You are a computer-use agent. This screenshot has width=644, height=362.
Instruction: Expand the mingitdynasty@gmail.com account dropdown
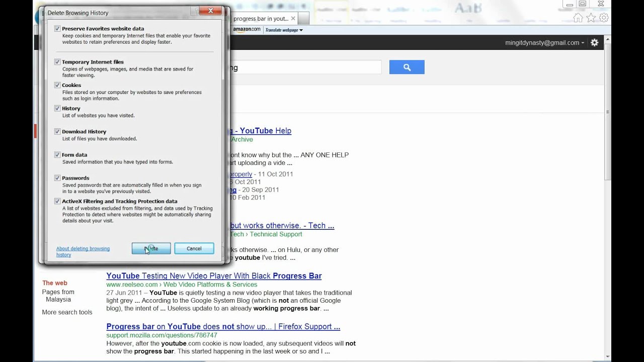(x=545, y=43)
